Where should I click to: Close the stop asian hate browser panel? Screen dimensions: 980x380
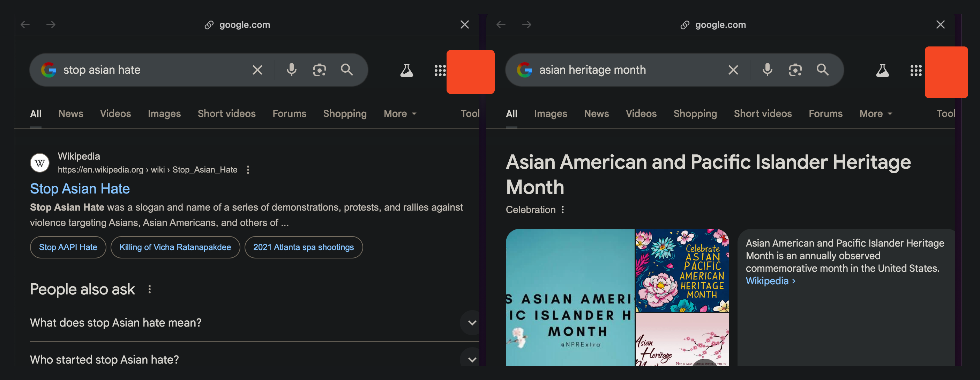(x=464, y=25)
